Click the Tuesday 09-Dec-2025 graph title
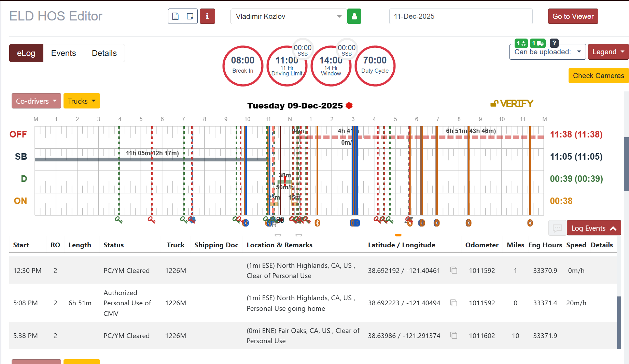Screen dimensions: 629x364 [x=295, y=105]
